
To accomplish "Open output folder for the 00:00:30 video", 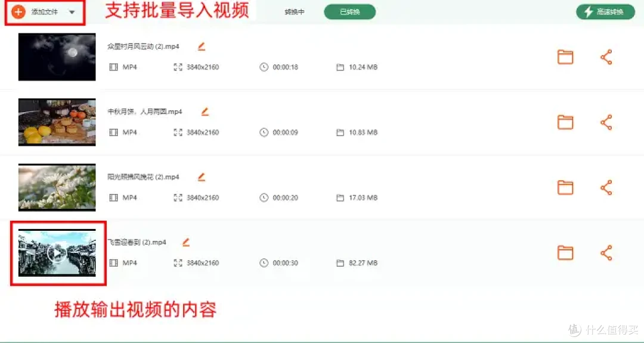I will [565, 253].
